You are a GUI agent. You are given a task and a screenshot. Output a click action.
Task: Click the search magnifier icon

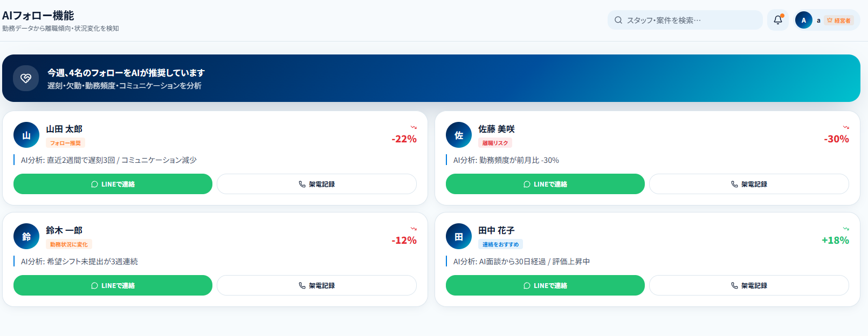click(618, 20)
